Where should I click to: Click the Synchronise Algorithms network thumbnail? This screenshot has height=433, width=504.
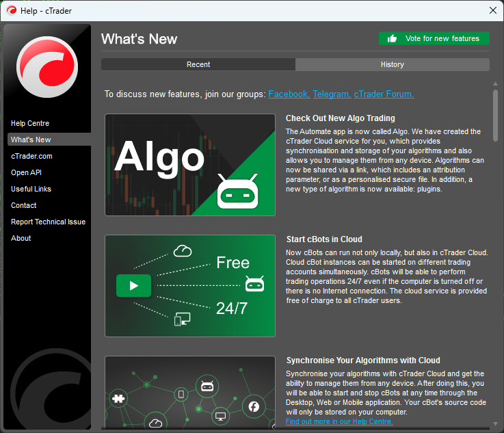pyautogui.click(x=190, y=392)
